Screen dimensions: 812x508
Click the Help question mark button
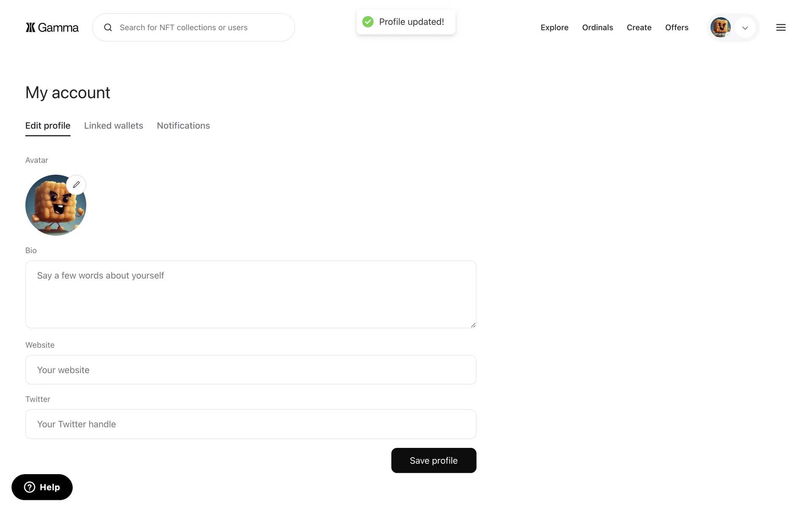[42, 487]
